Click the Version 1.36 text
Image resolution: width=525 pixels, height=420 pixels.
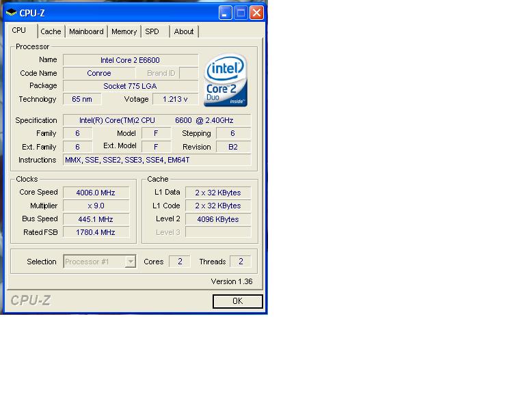tap(232, 281)
